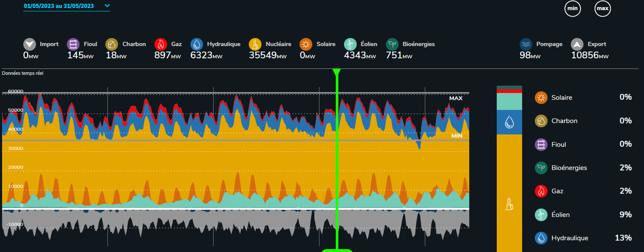Click the Export up-arrow icon

pyautogui.click(x=578, y=44)
